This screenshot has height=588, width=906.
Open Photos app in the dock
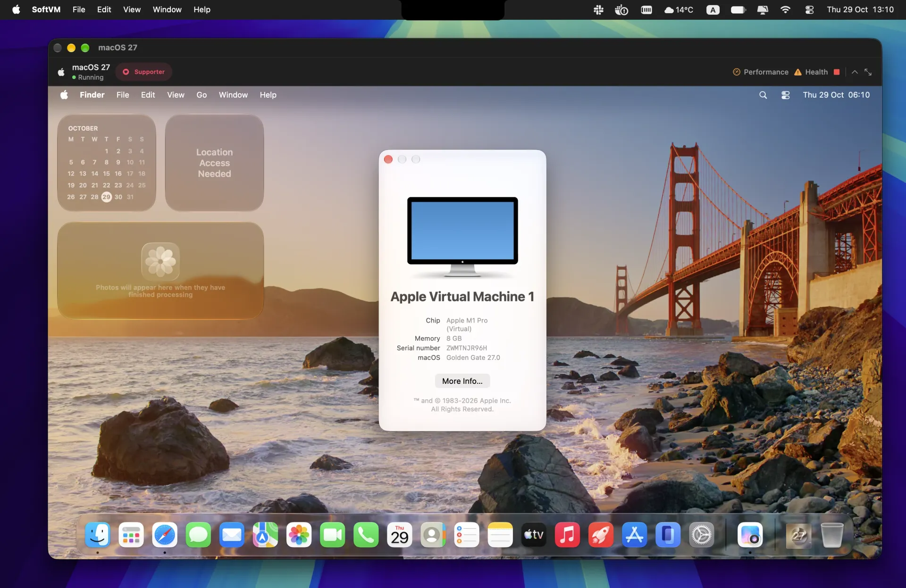point(299,535)
